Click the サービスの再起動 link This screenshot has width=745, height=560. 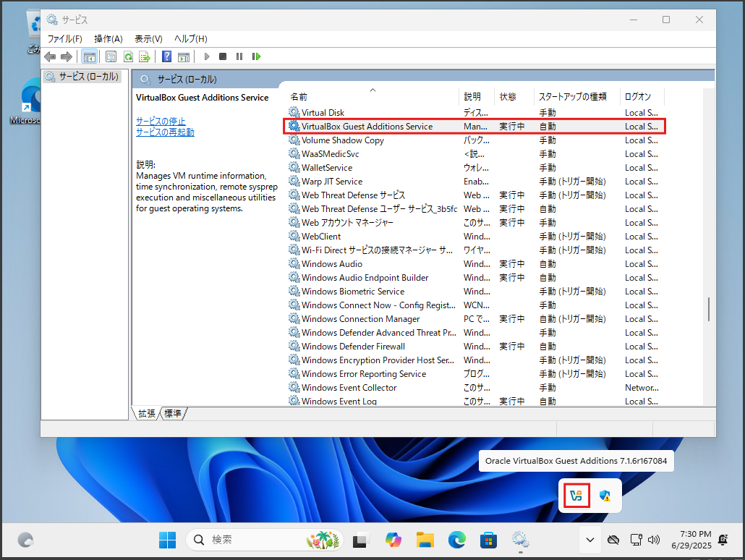tap(165, 132)
